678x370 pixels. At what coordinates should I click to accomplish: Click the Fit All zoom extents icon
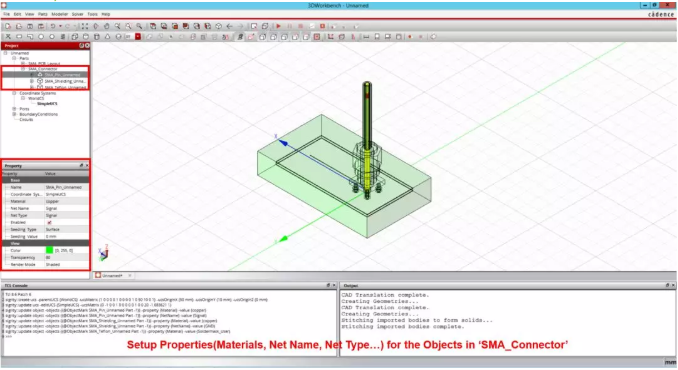[x=85, y=26]
